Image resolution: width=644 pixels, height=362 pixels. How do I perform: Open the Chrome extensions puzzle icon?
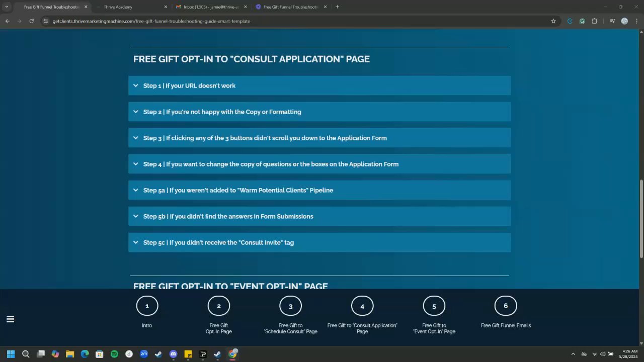coord(595,21)
